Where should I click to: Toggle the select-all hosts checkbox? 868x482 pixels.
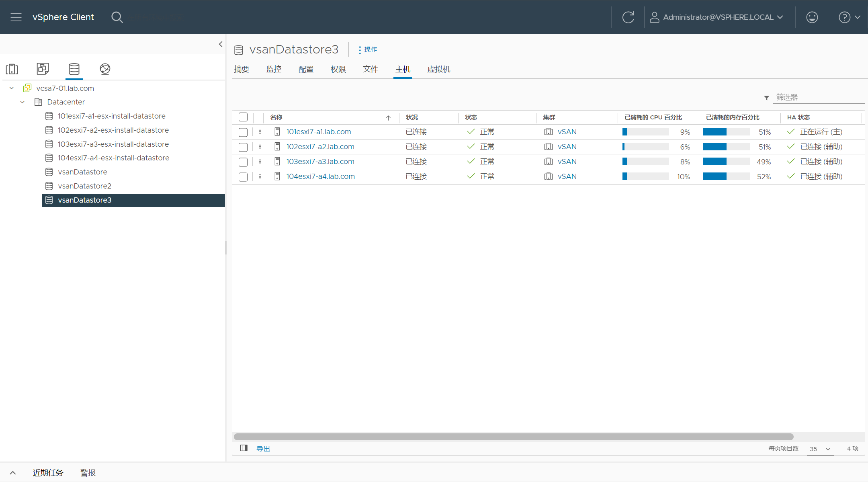(243, 117)
